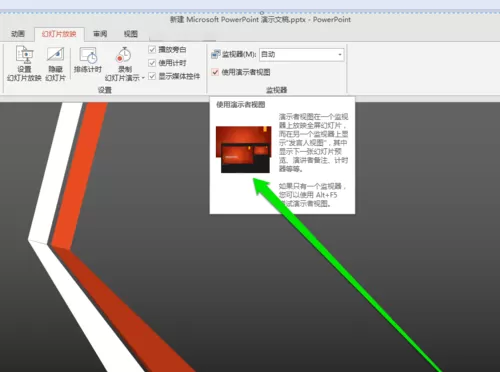This screenshot has height=372, width=500.
Task: Open the 监视器(M) dropdown set to 自动
Action: pos(302,54)
